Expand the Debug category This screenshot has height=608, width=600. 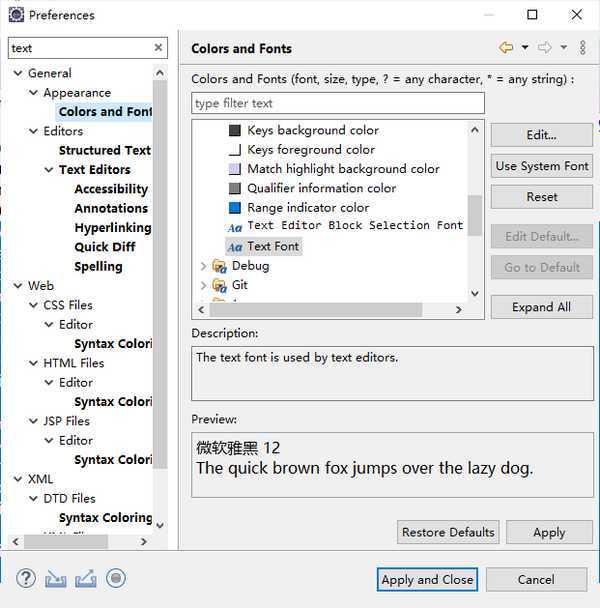pos(204,266)
